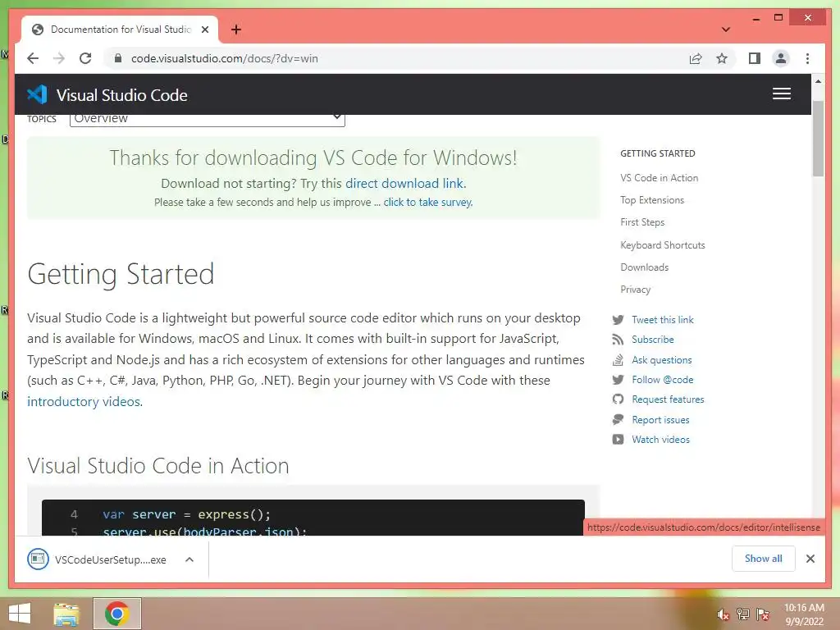Screen dimensions: 840x630
Task: Close the Documentation for Visual Studio tab
Action: pos(204,30)
